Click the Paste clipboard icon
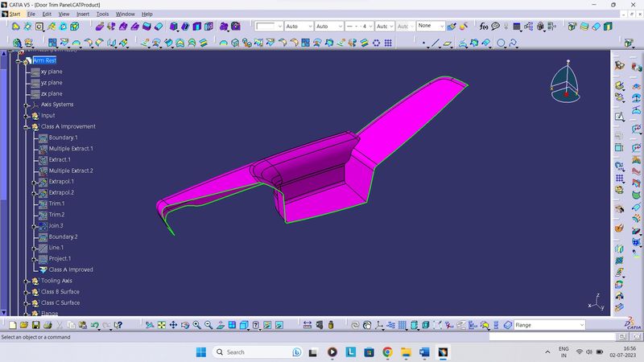Image resolution: width=644 pixels, height=362 pixels. (83, 325)
